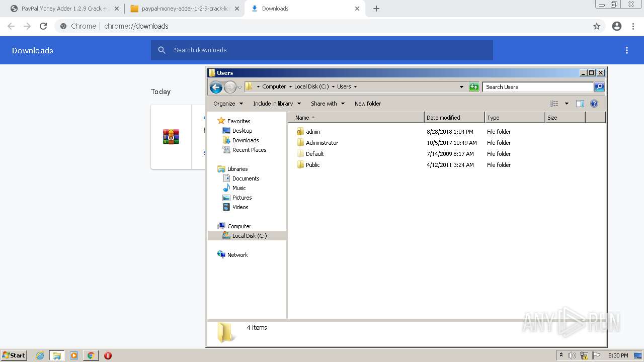Click the Chrome back arrow
The height and width of the screenshot is (362, 644).
coord(11,26)
